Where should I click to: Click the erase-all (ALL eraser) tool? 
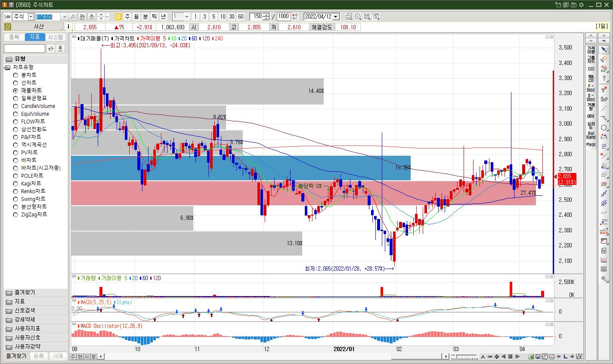[604, 69]
